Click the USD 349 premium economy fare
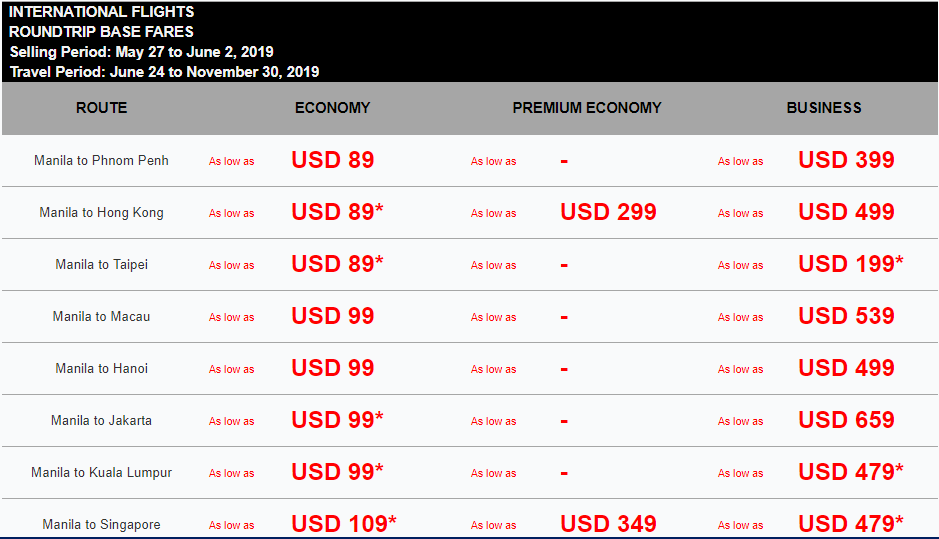The width and height of the screenshot is (939, 539). [x=608, y=524]
